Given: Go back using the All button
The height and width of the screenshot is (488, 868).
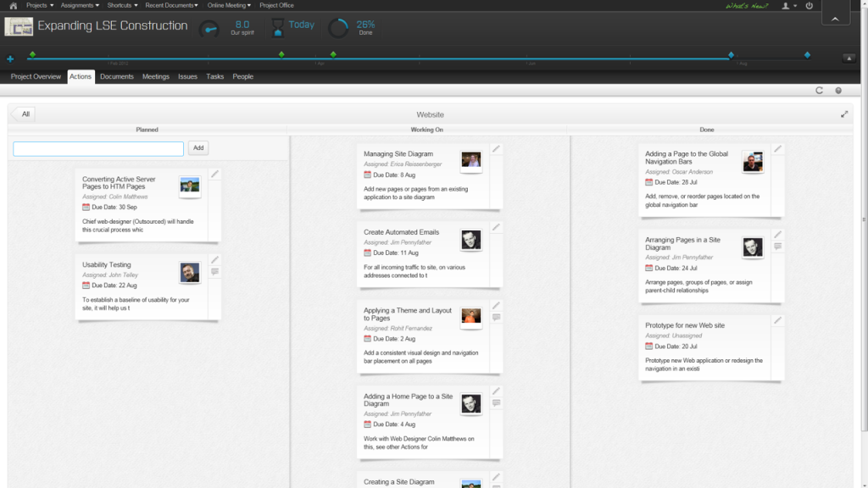Looking at the screenshot, I should click(x=25, y=114).
